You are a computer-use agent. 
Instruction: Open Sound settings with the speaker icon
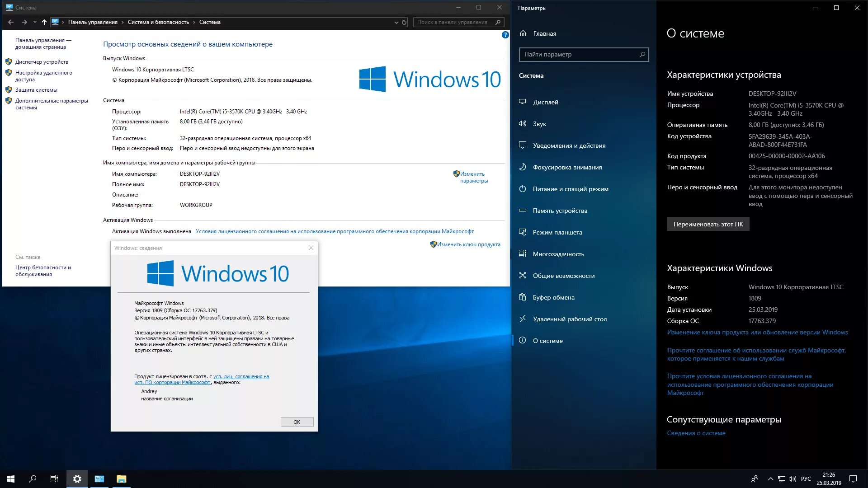pos(523,124)
